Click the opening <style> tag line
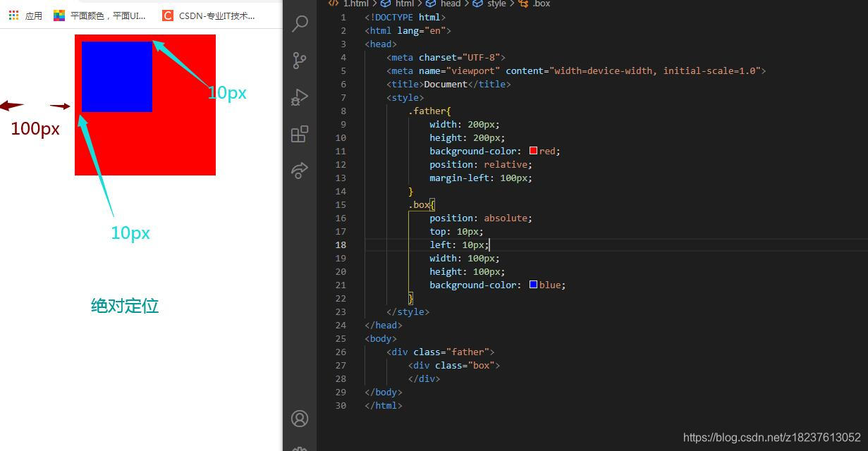868x451 pixels. pyautogui.click(x=405, y=97)
